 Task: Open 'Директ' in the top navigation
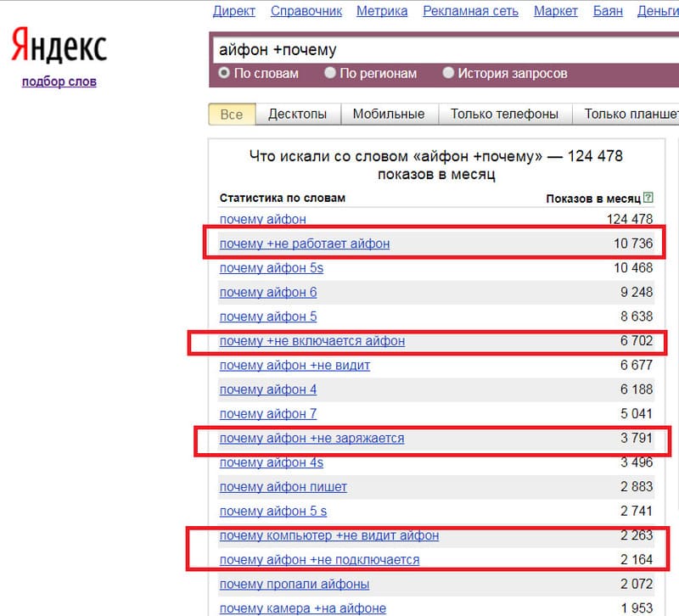234,11
